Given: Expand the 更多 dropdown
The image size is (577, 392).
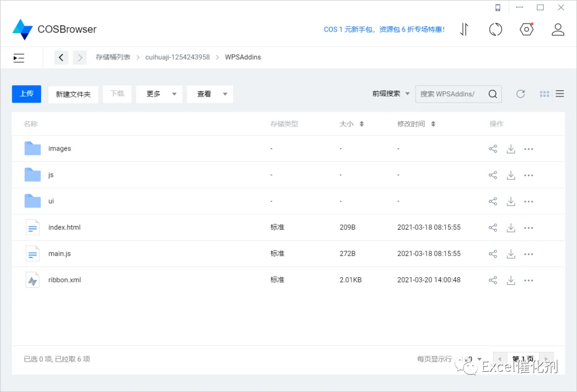Looking at the screenshot, I should [159, 94].
